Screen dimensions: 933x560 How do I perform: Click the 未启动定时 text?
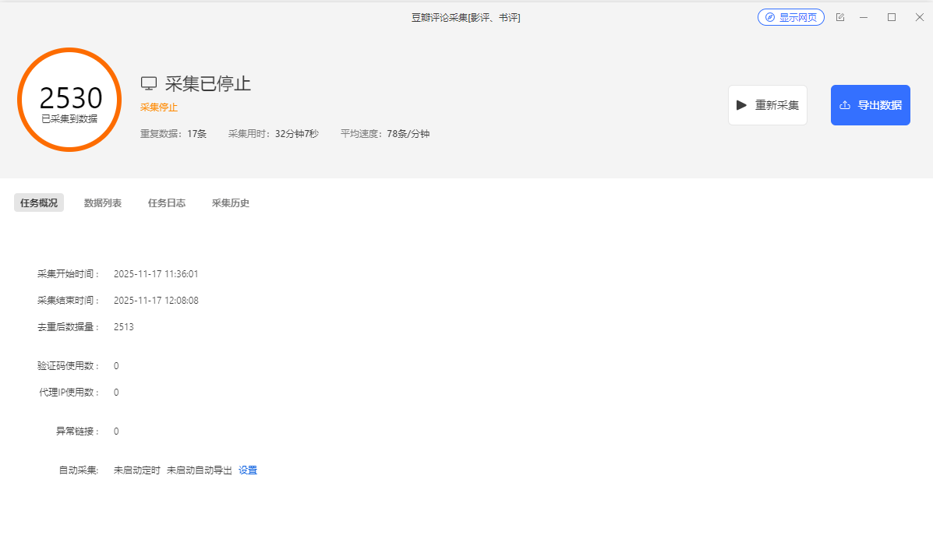coord(137,470)
